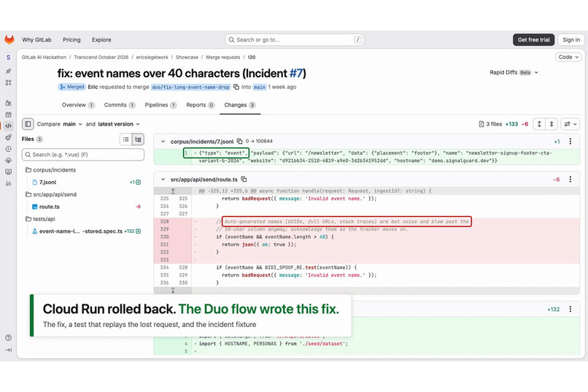
Task: Select event-name spec.ts file in tree
Action: coord(81,231)
